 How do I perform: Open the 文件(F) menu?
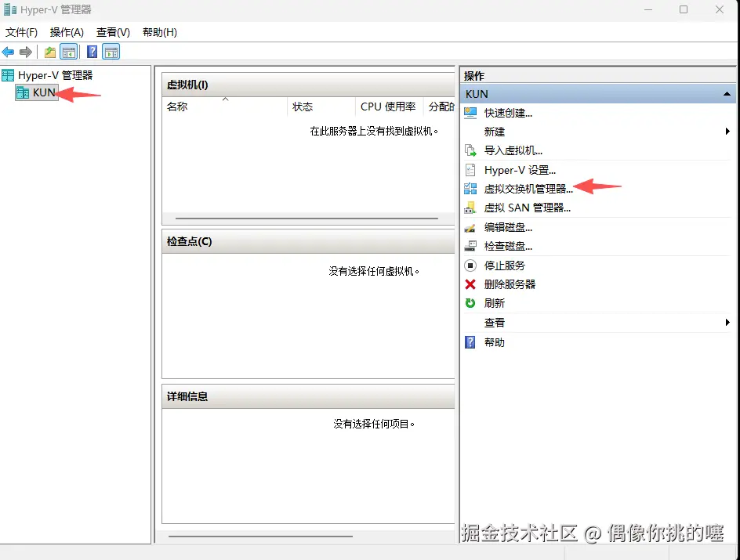pyautogui.click(x=21, y=32)
